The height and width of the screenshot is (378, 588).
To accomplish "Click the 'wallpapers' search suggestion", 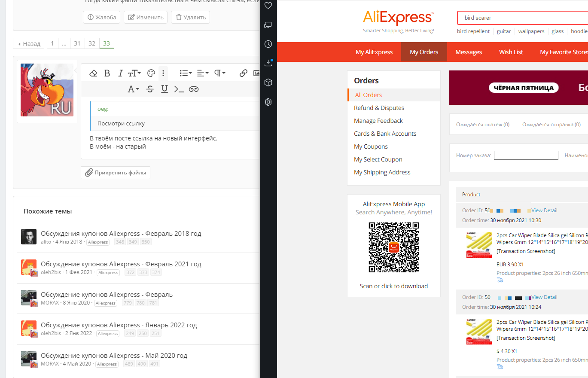I will click(x=531, y=31).
